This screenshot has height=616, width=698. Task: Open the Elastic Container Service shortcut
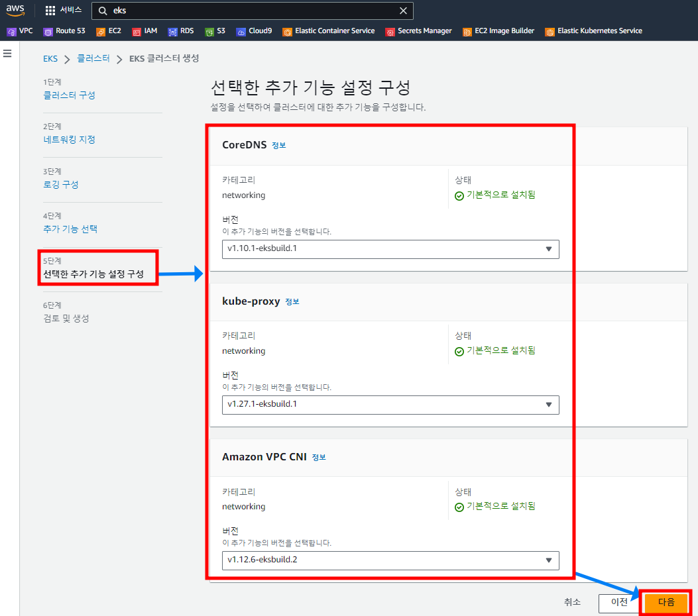(329, 31)
